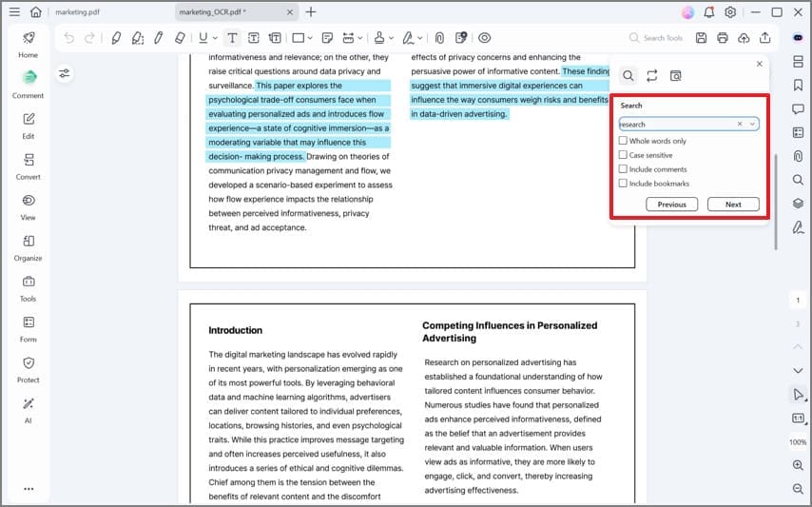Open the layers side panel
The width and height of the screenshot is (812, 507).
pos(798,203)
